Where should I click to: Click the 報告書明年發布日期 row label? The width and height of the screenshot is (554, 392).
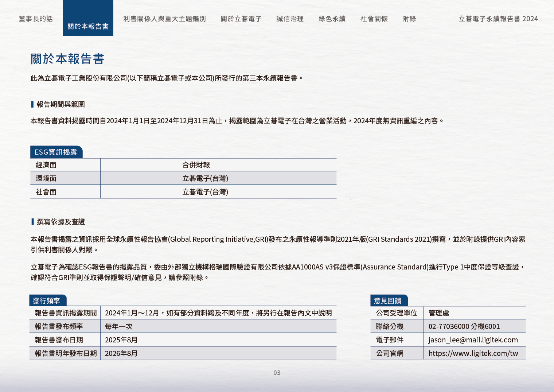click(x=66, y=353)
